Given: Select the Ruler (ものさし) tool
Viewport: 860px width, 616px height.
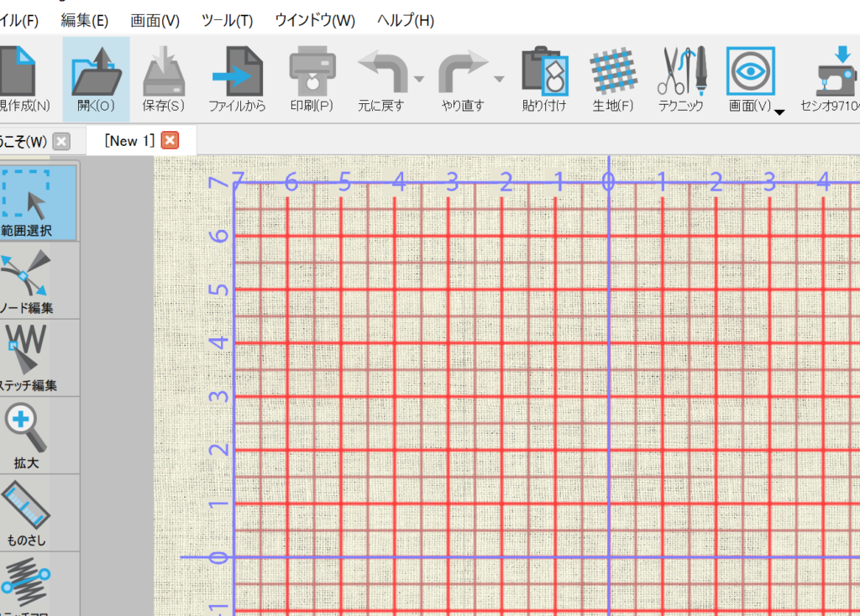Looking at the screenshot, I should point(27,509).
